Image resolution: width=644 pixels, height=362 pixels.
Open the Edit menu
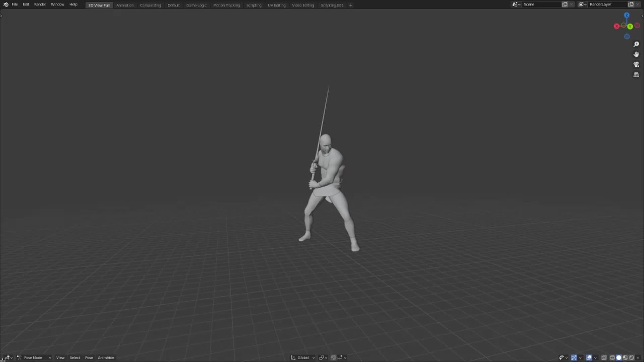coord(26,4)
